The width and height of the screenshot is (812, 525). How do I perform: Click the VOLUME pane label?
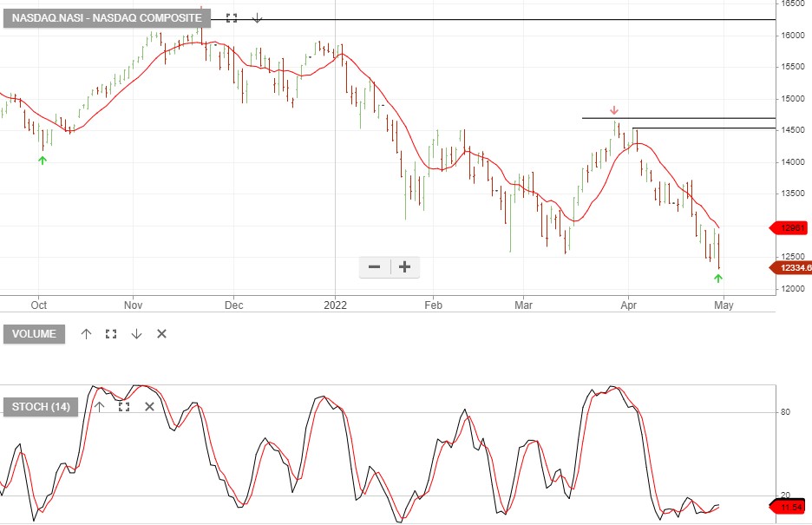(x=34, y=334)
